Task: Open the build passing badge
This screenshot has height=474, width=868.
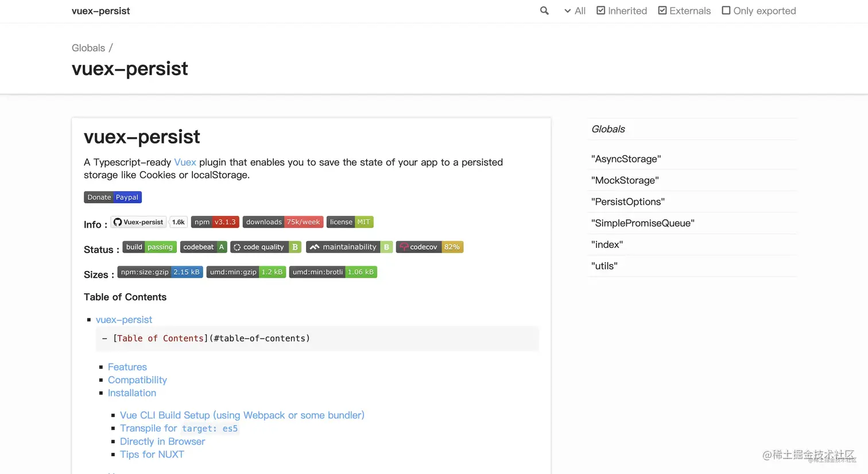Action: click(x=149, y=247)
